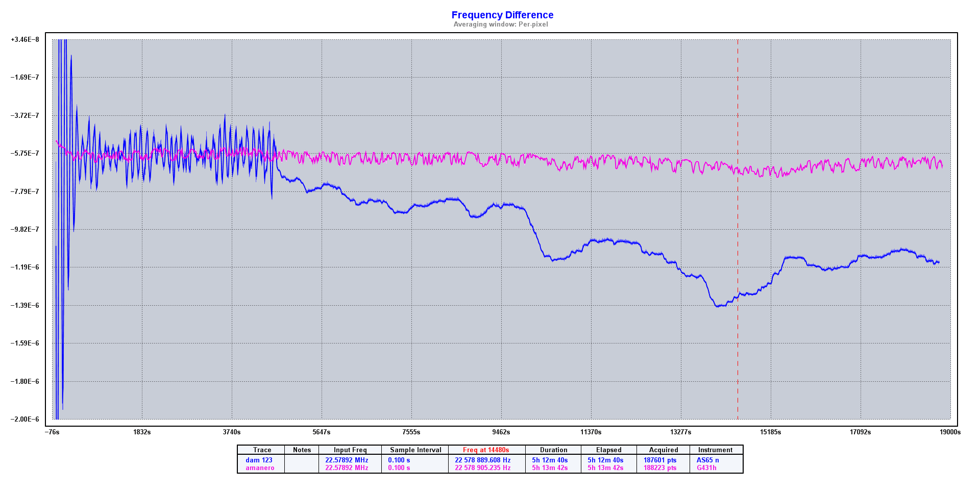Click the -5.75E-7 y-axis label

point(25,153)
